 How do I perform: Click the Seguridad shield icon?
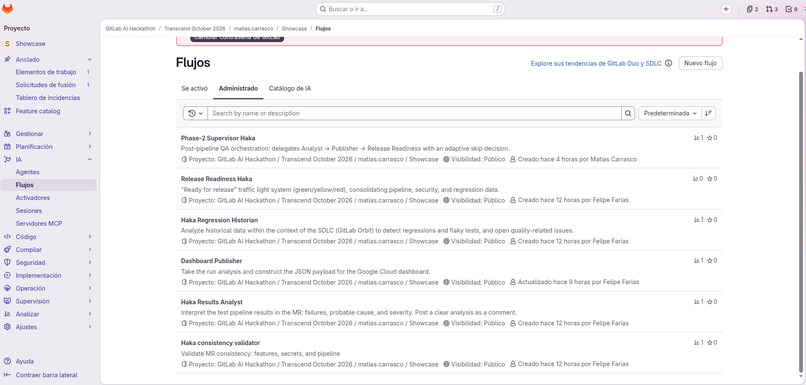point(7,262)
